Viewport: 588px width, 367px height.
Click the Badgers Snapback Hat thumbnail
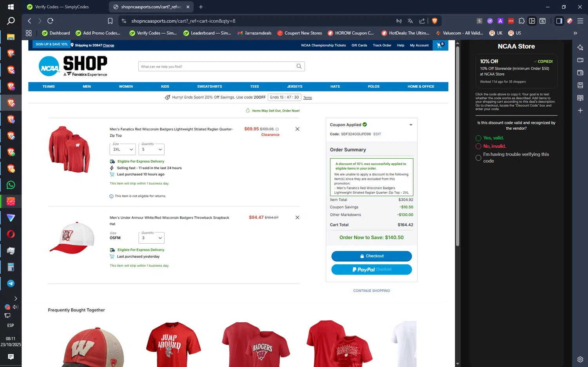[x=72, y=238]
